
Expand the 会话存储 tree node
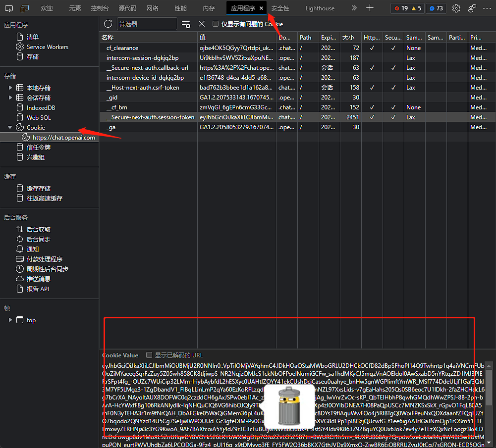tap(10, 98)
